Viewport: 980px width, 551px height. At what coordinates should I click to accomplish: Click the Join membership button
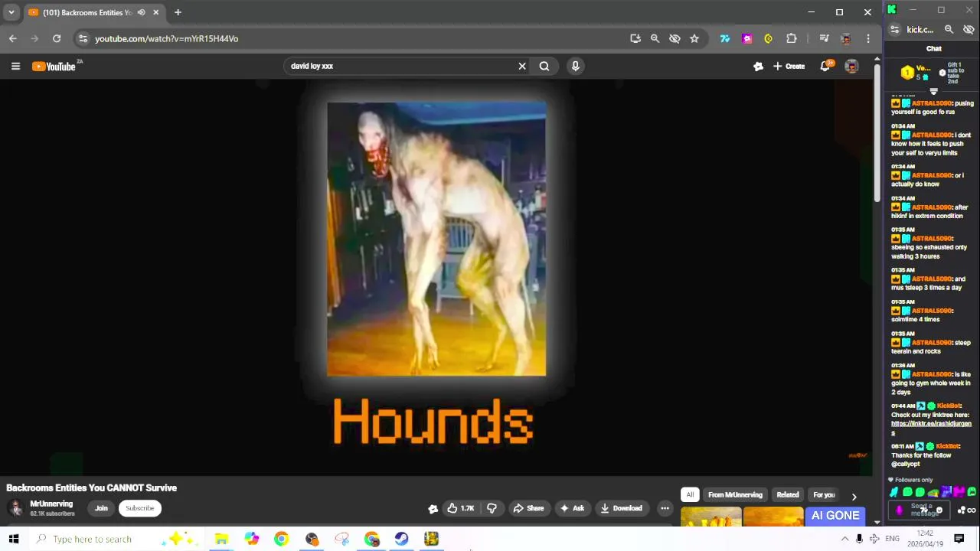[x=101, y=508]
